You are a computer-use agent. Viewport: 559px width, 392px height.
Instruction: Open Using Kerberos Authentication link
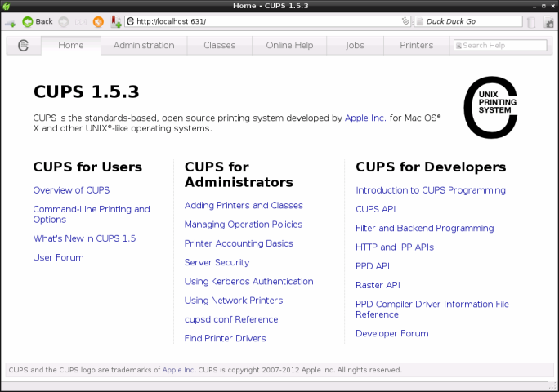tap(248, 281)
